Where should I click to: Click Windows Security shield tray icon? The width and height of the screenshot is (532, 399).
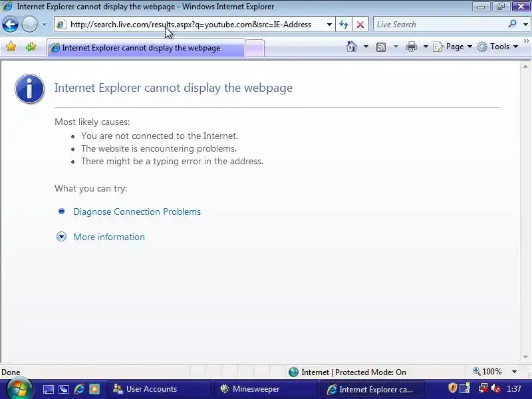(x=452, y=388)
